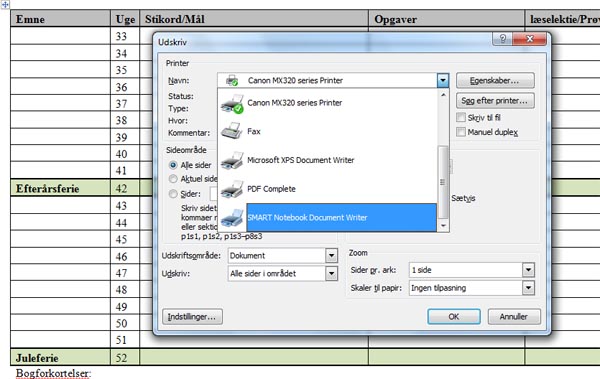Click the Indstillinger button

point(192,317)
